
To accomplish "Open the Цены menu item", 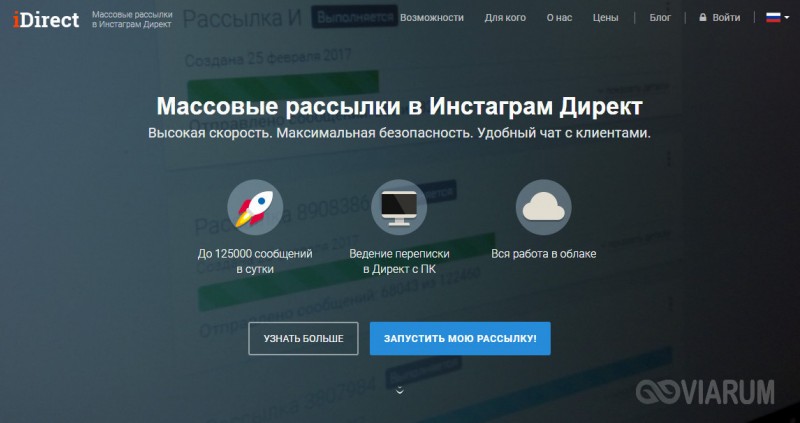I will 606,18.
